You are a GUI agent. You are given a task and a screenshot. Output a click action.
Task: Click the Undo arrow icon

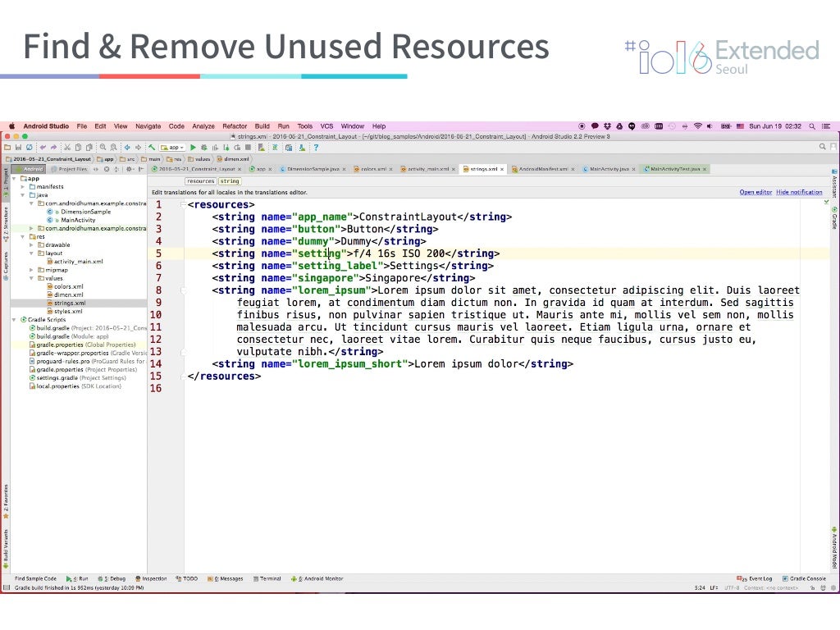click(x=43, y=148)
